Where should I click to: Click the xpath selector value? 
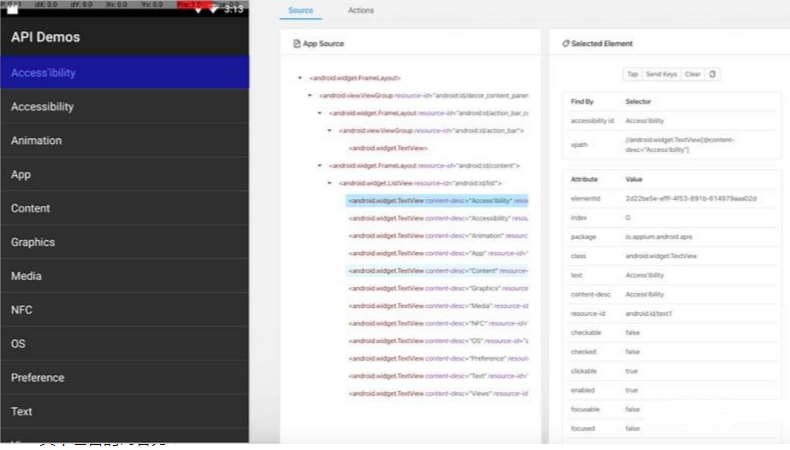680,145
